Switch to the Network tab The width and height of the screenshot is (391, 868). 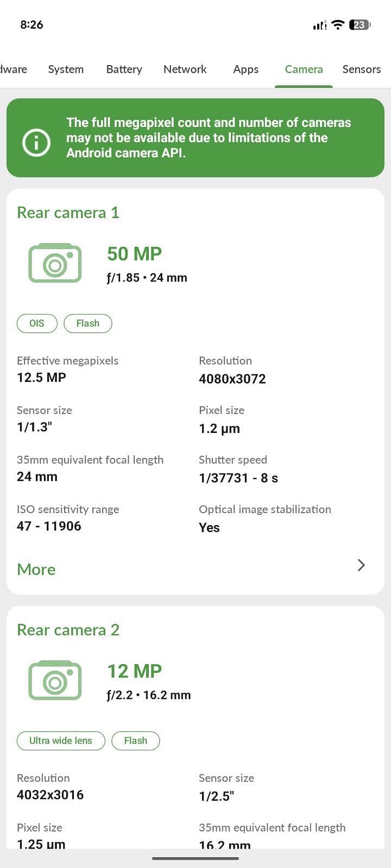pyautogui.click(x=185, y=69)
